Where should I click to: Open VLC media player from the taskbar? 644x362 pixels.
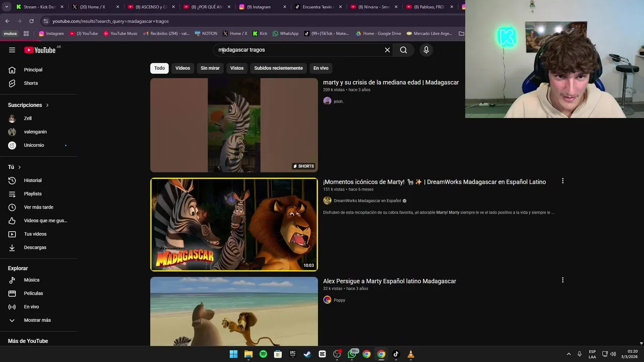pyautogui.click(x=411, y=354)
